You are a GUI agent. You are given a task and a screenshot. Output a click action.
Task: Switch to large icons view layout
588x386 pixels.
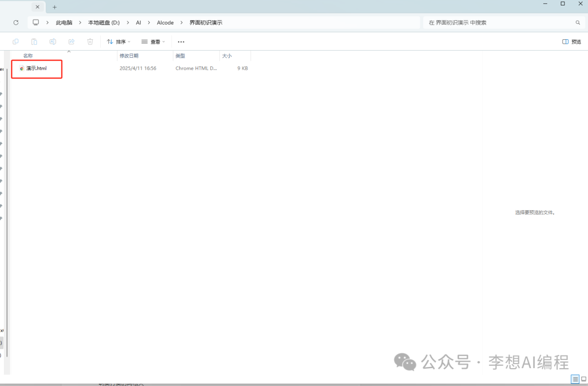(584, 379)
